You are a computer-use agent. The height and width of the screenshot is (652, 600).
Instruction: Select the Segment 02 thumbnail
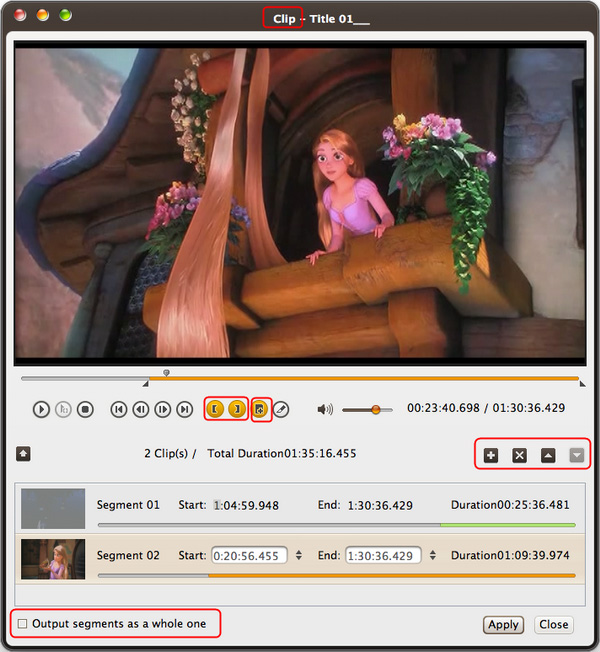click(x=53, y=559)
